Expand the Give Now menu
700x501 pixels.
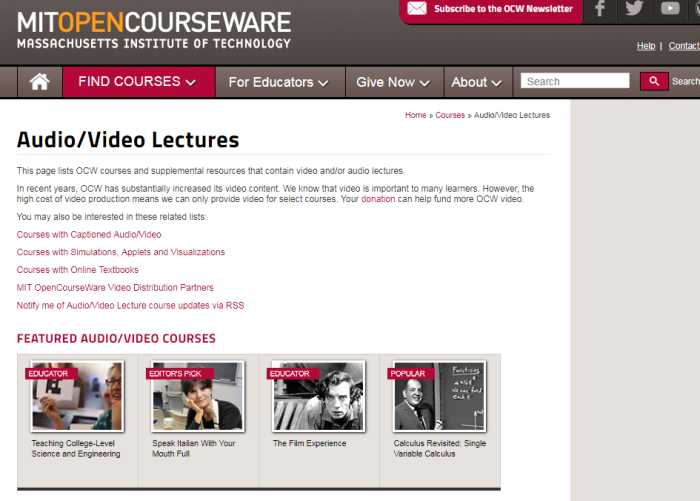[394, 82]
